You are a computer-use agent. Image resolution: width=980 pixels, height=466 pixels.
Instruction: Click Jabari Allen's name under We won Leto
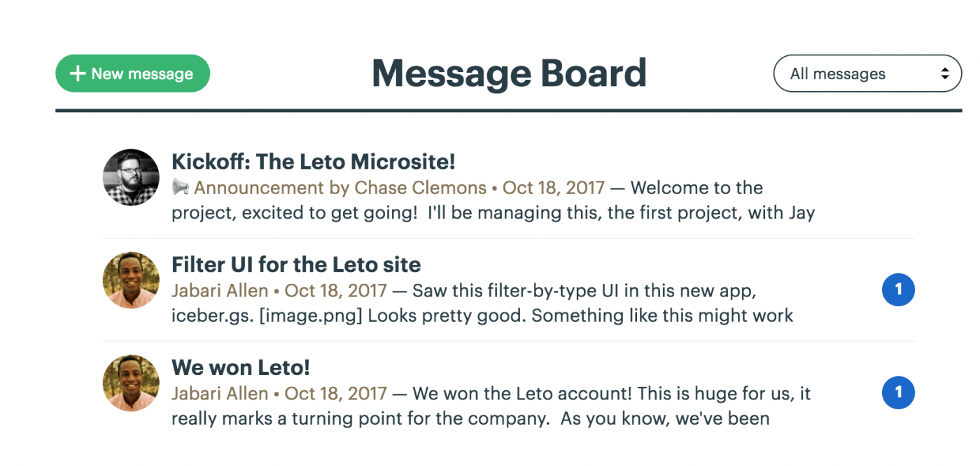(220, 393)
